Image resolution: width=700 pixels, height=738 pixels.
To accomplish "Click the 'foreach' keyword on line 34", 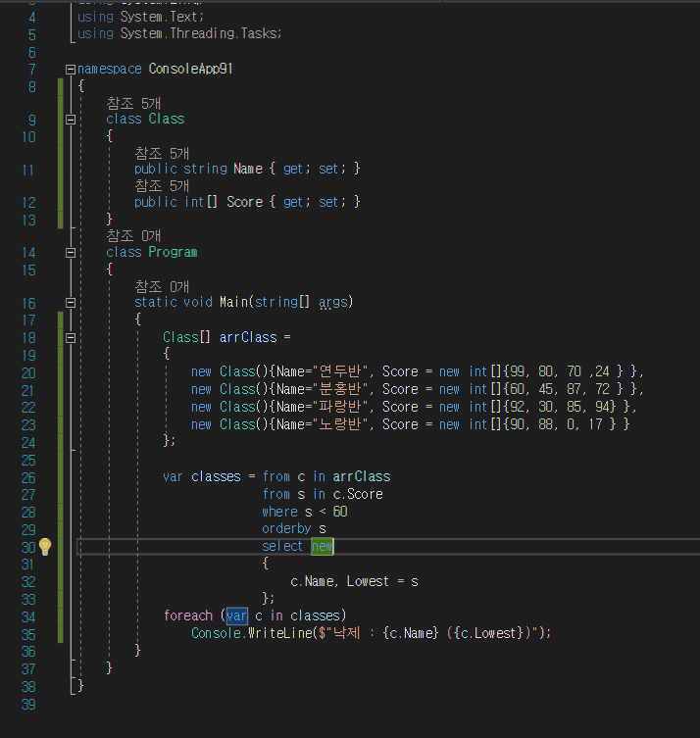I will click(x=188, y=615).
